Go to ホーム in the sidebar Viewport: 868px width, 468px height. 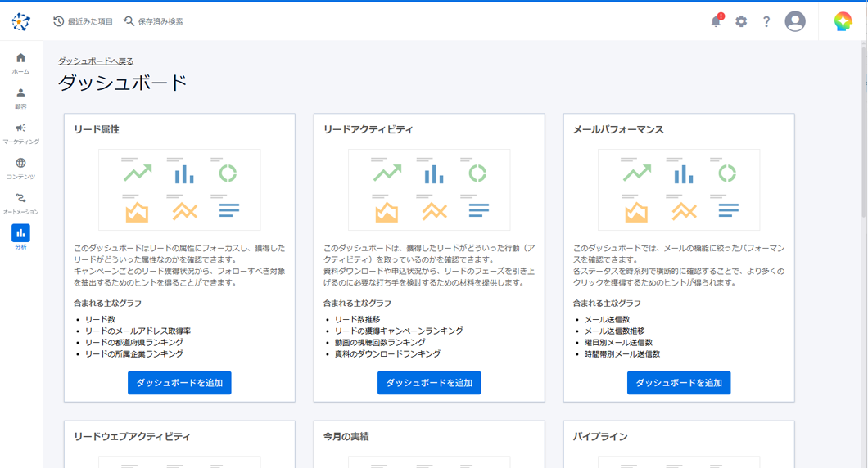click(x=21, y=64)
